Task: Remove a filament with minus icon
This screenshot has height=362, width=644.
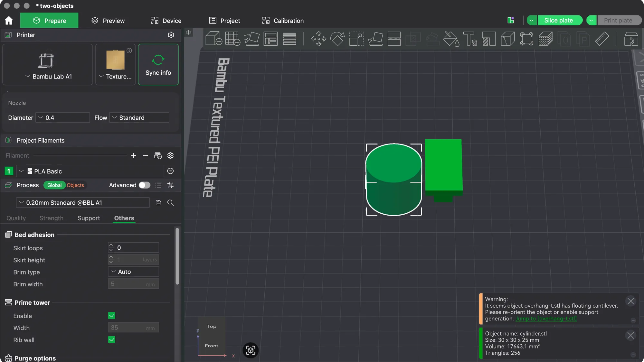Action: [146, 156]
